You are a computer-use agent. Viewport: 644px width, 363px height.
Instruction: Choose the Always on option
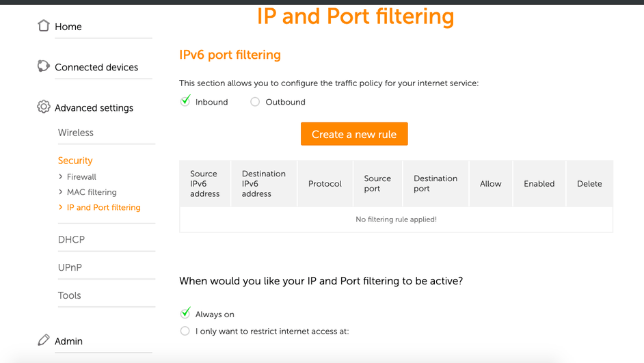point(185,314)
